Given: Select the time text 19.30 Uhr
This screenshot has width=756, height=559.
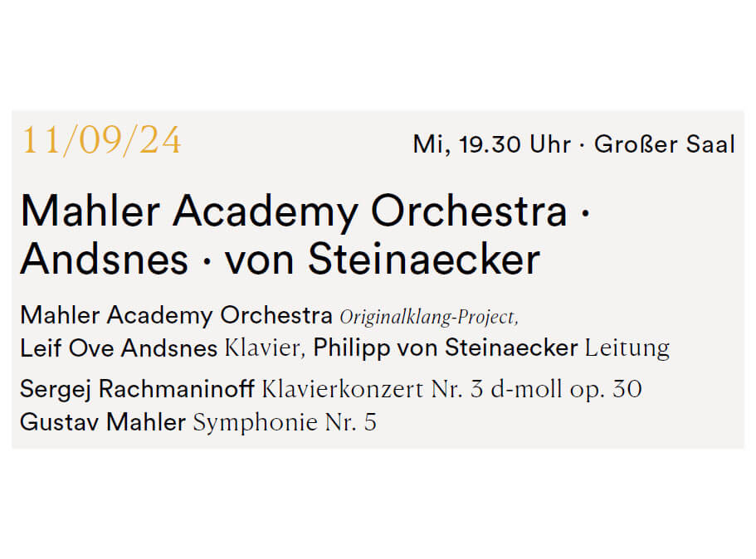Looking at the screenshot, I should [515, 144].
